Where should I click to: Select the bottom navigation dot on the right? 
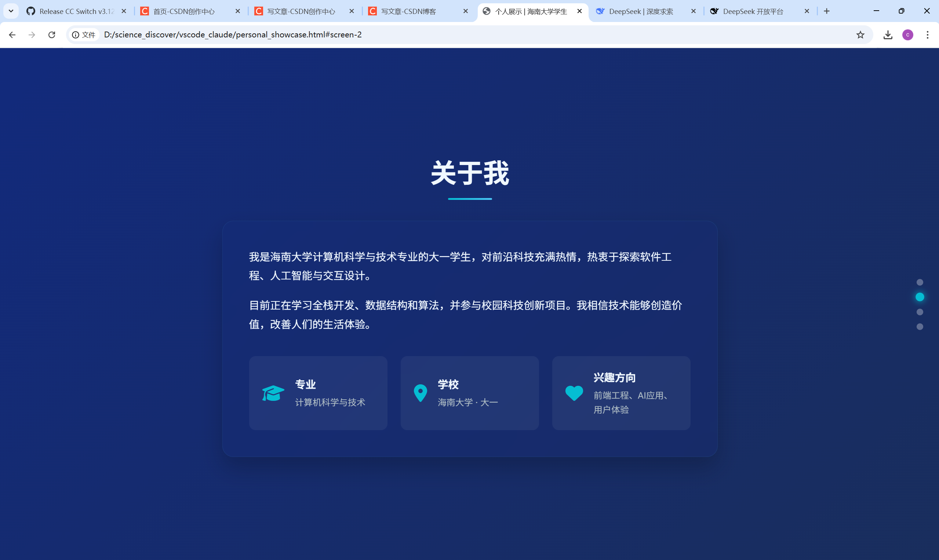920,327
